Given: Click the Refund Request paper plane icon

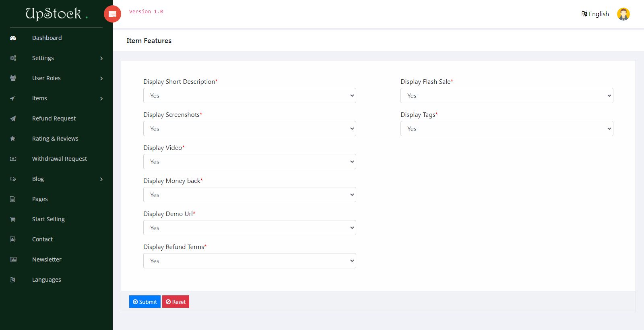Looking at the screenshot, I should [13, 118].
